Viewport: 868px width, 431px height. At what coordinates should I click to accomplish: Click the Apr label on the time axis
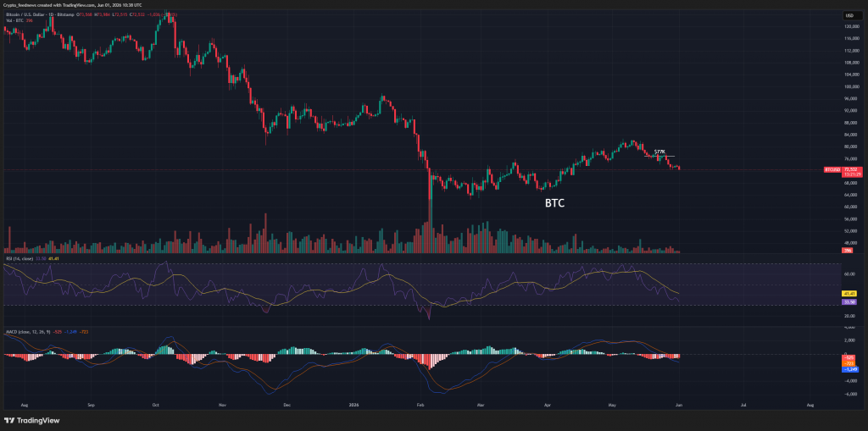[548, 405]
